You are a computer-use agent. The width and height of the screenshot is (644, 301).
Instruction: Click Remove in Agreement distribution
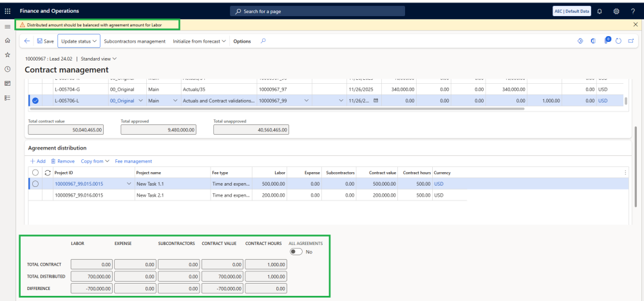(x=62, y=161)
